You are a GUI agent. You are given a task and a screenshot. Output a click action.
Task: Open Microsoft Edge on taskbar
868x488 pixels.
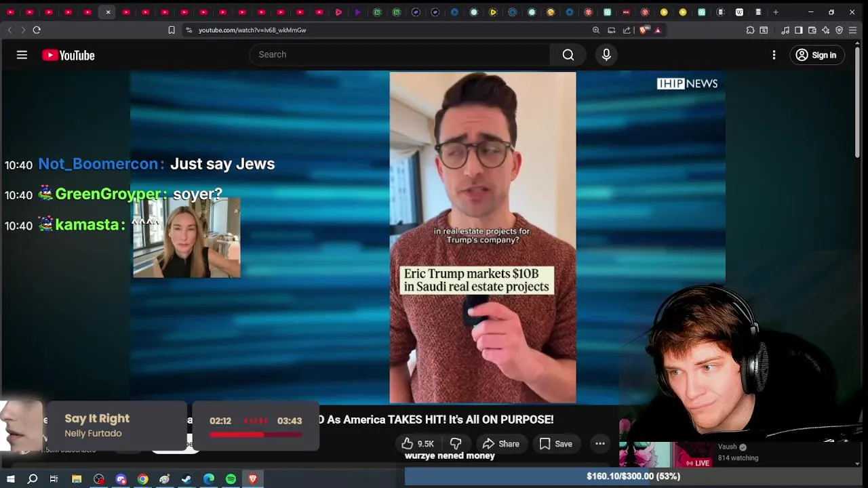(209, 479)
